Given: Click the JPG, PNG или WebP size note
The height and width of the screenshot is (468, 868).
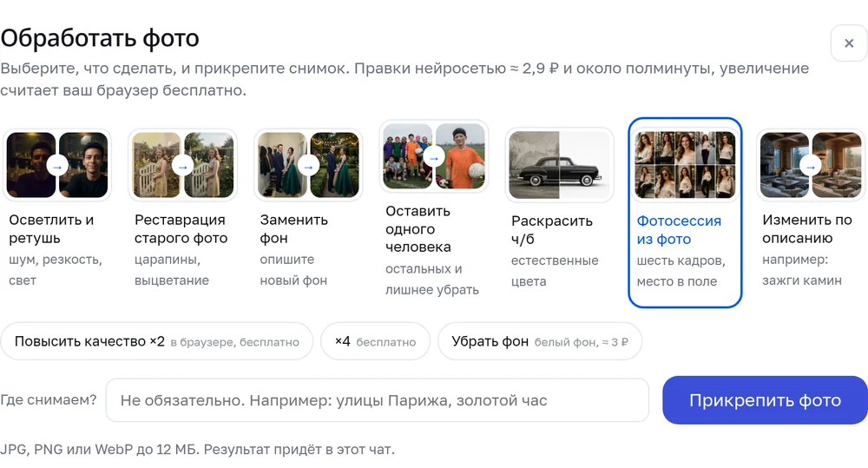Looking at the screenshot, I should tap(197, 449).
